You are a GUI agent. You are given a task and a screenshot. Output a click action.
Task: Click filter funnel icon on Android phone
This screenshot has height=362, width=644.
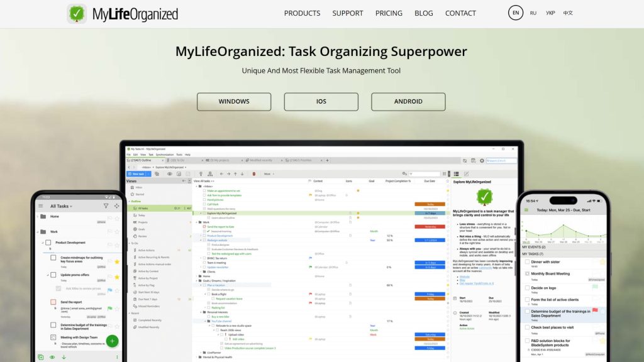(106, 206)
